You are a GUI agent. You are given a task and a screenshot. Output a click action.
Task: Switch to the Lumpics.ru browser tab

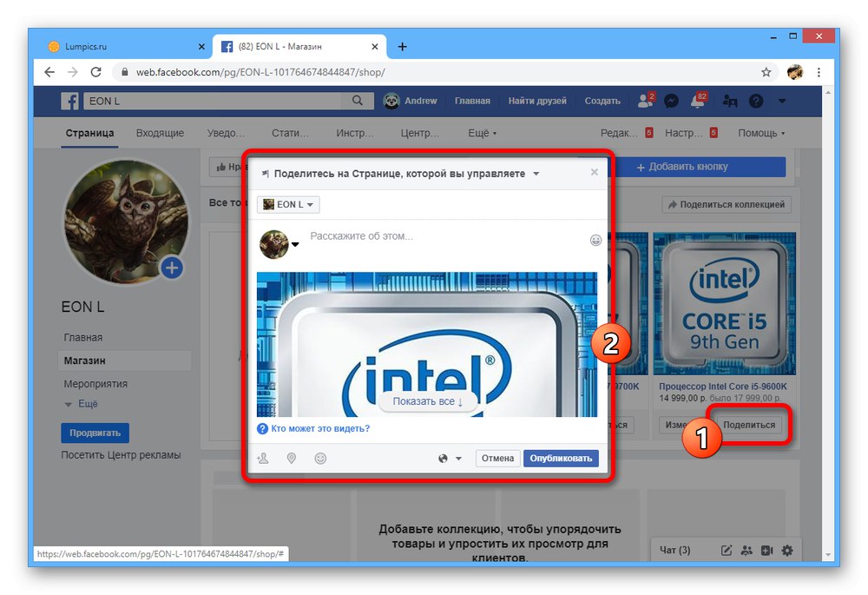coord(126,47)
